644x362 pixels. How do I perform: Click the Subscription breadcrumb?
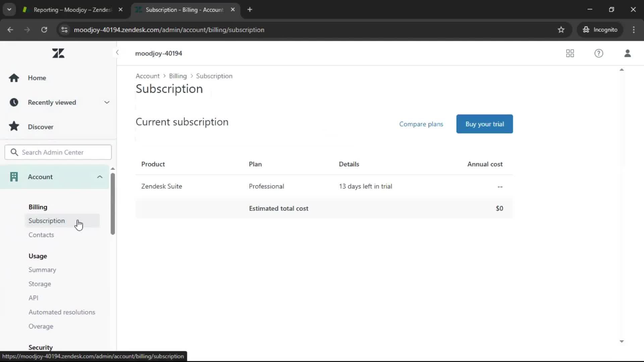pyautogui.click(x=214, y=76)
